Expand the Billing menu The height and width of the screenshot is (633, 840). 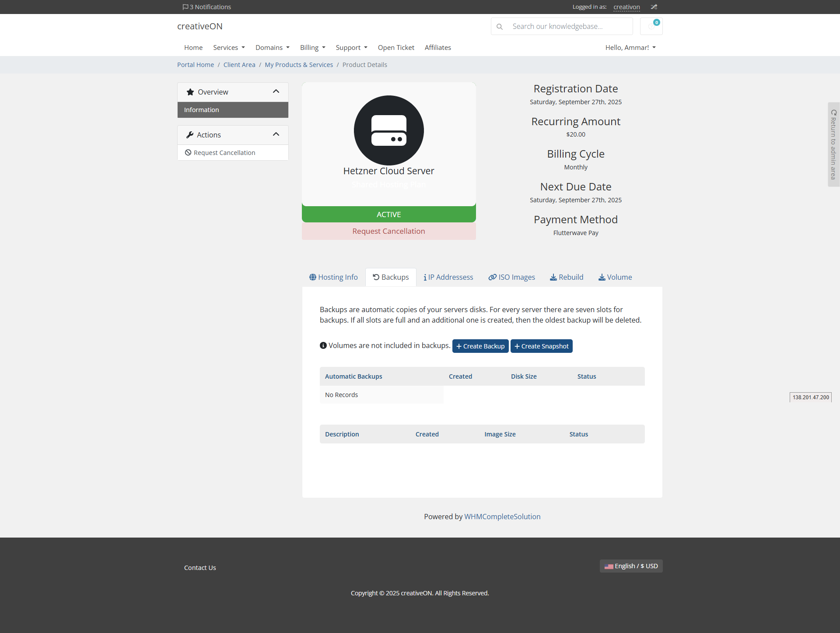[x=312, y=47]
